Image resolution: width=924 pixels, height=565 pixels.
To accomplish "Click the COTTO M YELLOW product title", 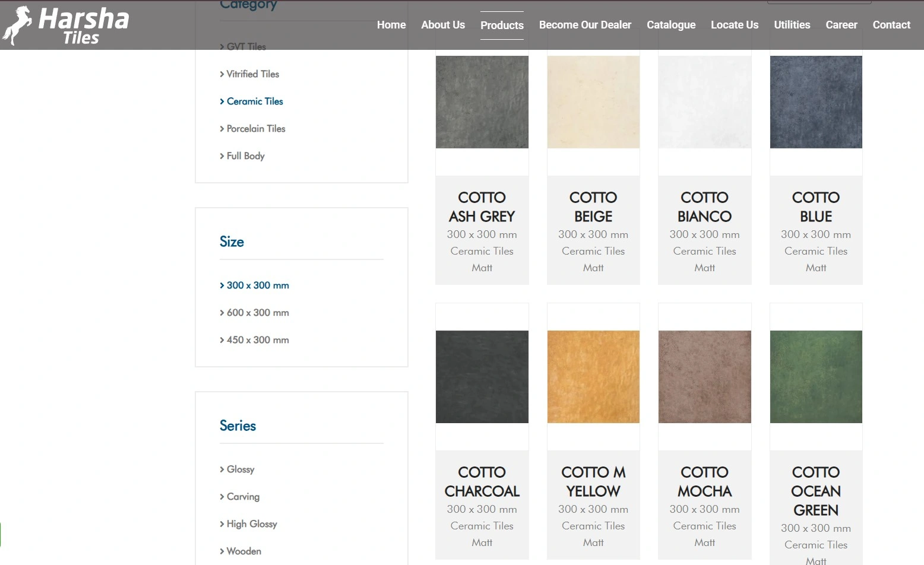I will 593,482.
